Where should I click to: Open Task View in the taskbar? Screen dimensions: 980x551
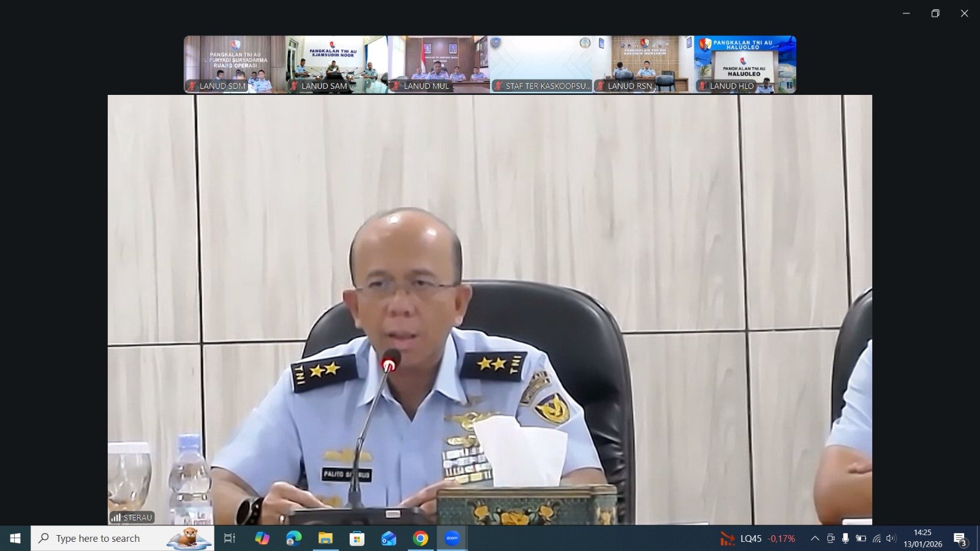[x=230, y=538]
